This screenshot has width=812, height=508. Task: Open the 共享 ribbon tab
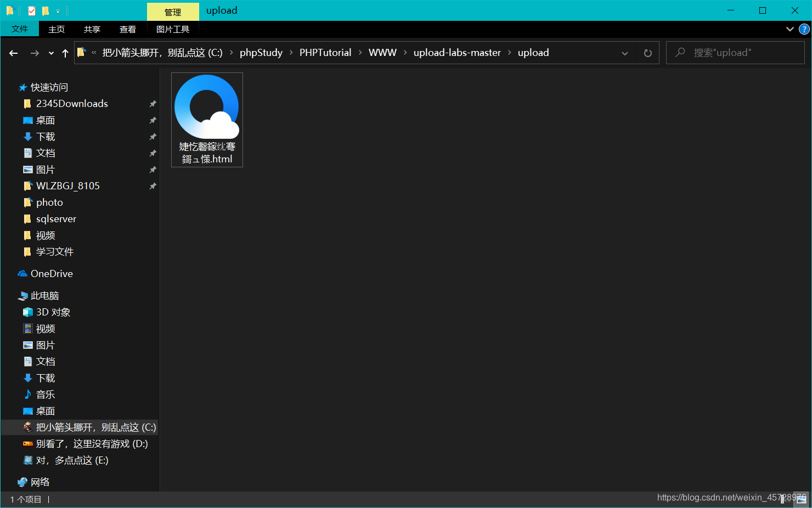tap(92, 29)
